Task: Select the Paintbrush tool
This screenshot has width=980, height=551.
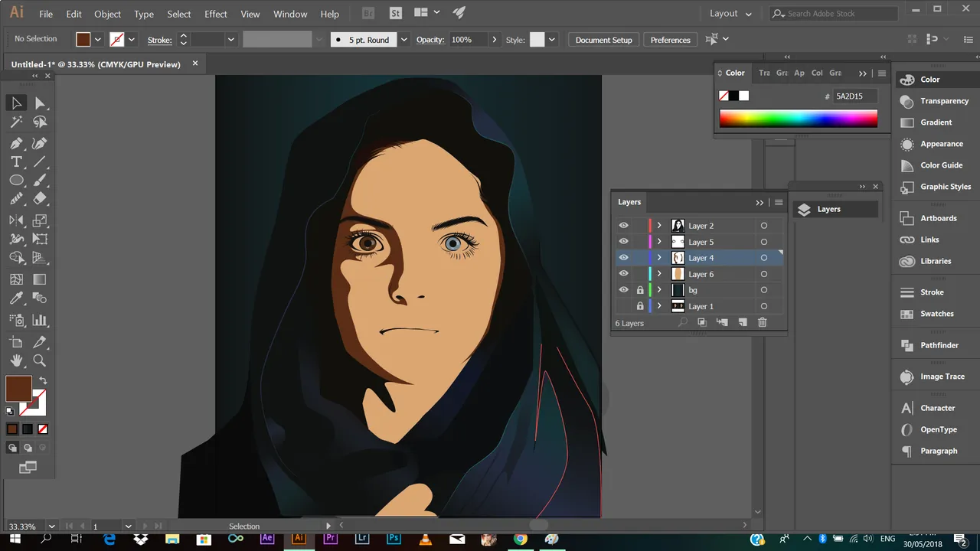Action: coord(40,180)
